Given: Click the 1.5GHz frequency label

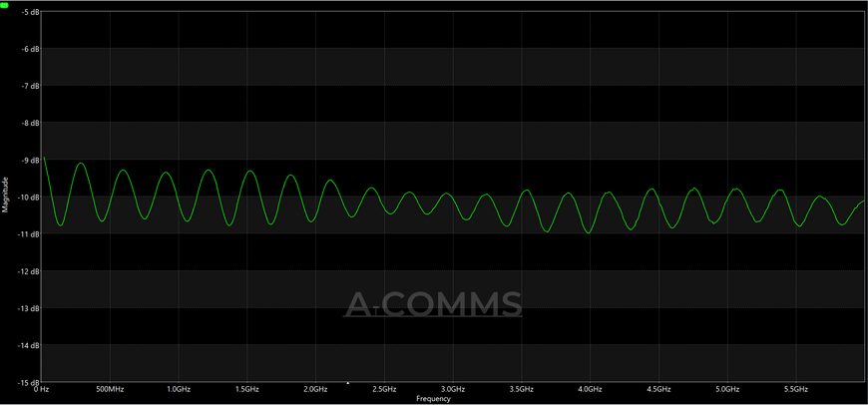Looking at the screenshot, I should click(x=246, y=389).
